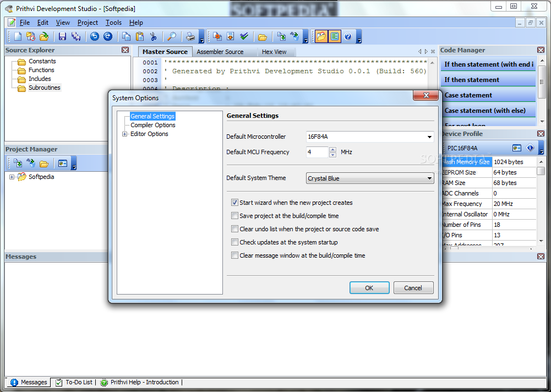Close the System Options dialog
This screenshot has height=392, width=551.
point(426,95)
